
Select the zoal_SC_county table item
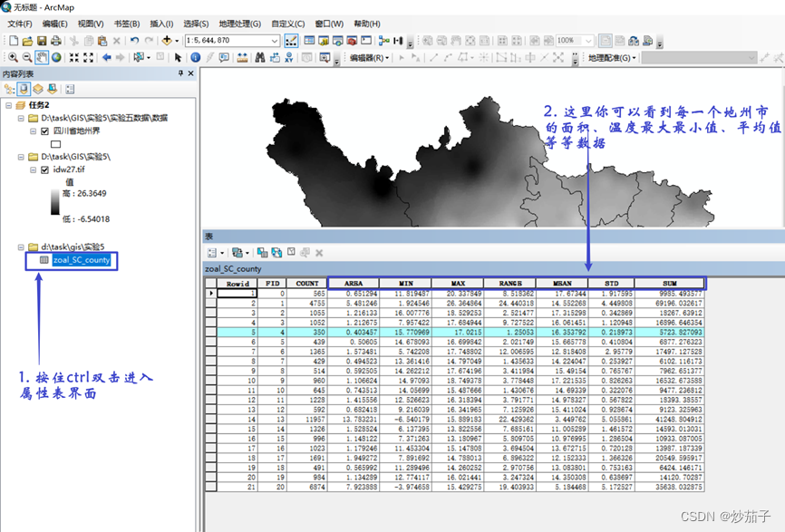[x=81, y=260]
